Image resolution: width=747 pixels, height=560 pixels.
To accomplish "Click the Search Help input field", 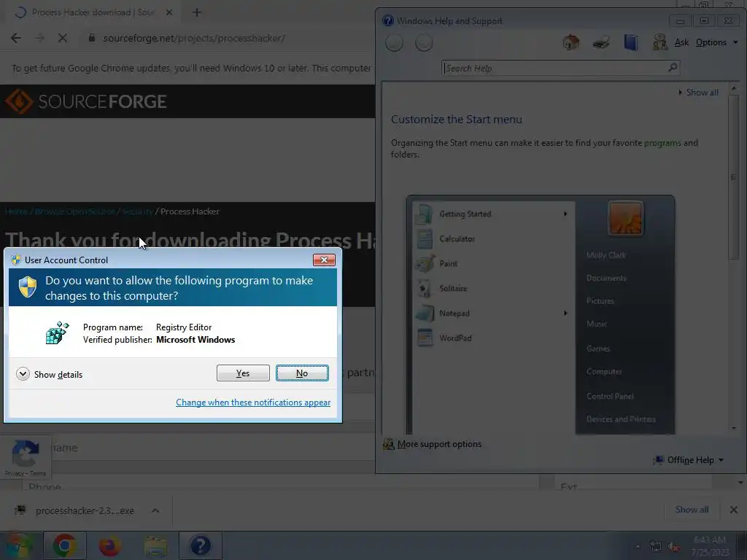I will coord(555,68).
